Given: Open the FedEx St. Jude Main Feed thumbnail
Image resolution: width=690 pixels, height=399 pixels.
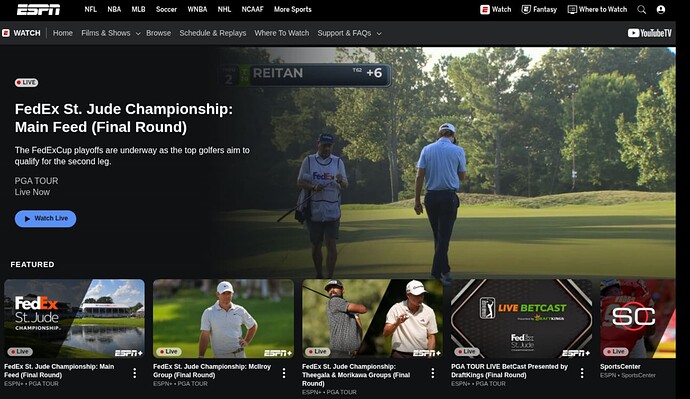Looking at the screenshot, I should tap(74, 318).
